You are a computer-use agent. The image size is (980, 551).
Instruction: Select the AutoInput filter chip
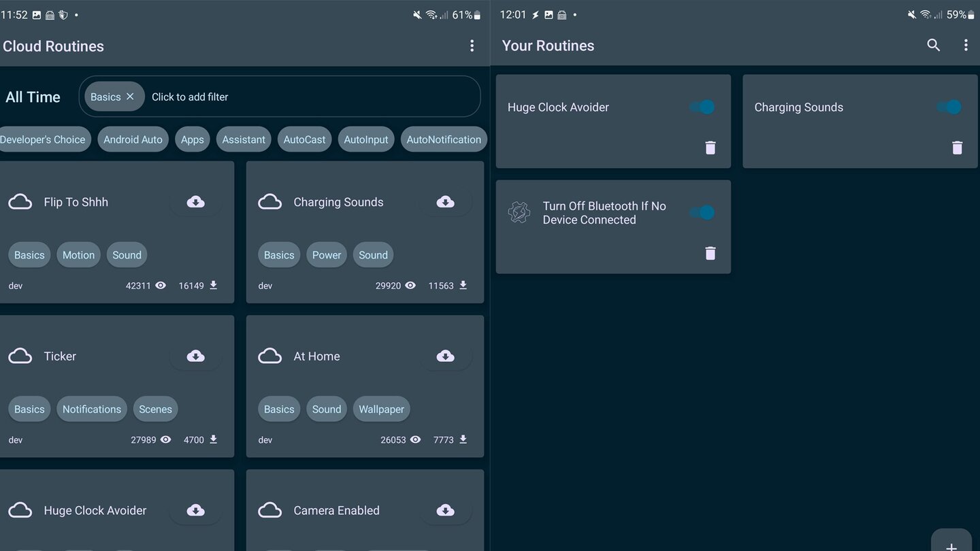[x=365, y=139]
